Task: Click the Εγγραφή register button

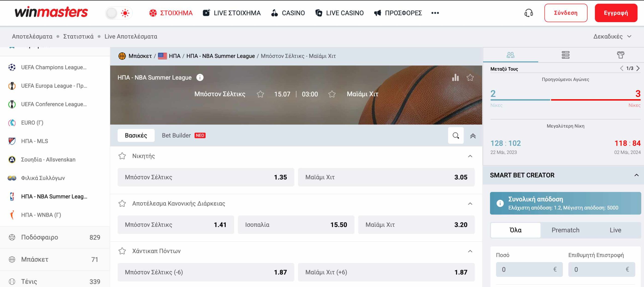Action: pos(616,13)
